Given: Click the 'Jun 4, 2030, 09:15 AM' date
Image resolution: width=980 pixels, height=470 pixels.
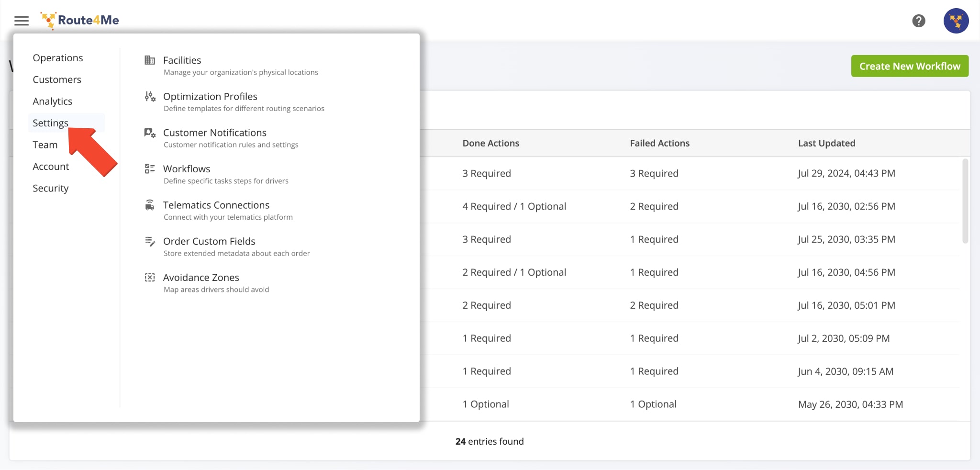Looking at the screenshot, I should [x=846, y=371].
